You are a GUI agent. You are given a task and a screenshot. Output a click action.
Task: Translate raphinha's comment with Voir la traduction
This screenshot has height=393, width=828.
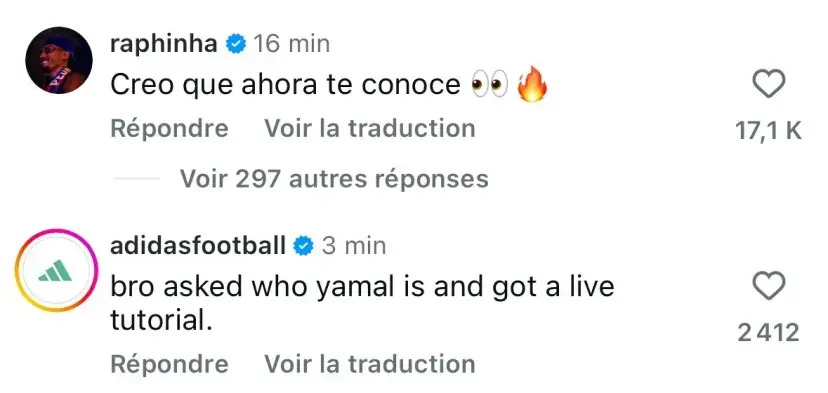(370, 128)
